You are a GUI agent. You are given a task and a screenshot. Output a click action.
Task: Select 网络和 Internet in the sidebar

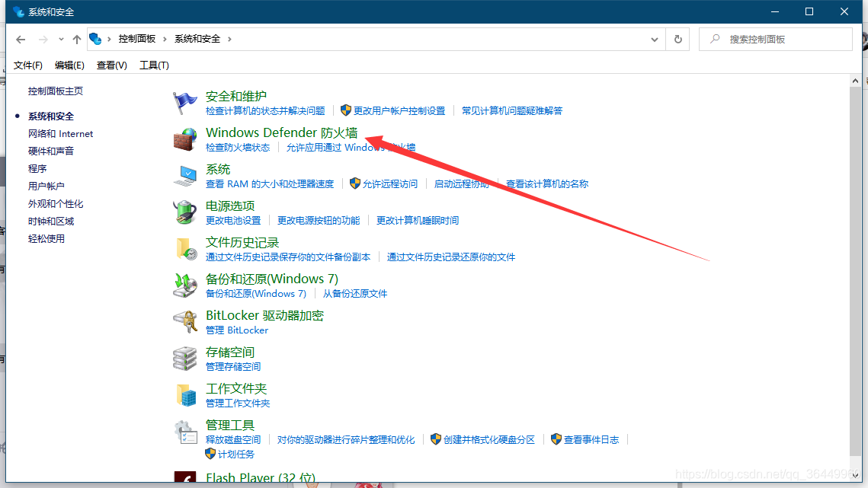[60, 133]
